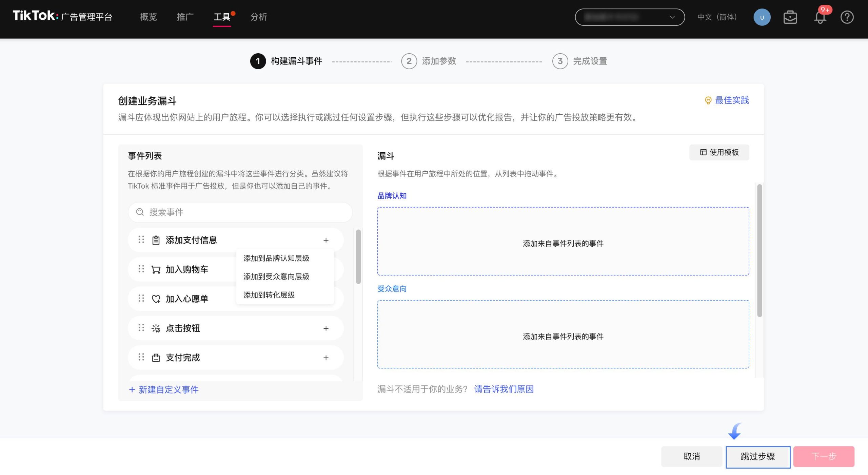Open the help question mark icon
Screen dimensions: 868x475
(x=847, y=17)
